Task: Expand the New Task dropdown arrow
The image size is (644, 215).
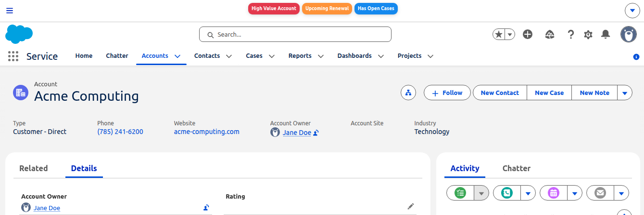Action: point(481,193)
